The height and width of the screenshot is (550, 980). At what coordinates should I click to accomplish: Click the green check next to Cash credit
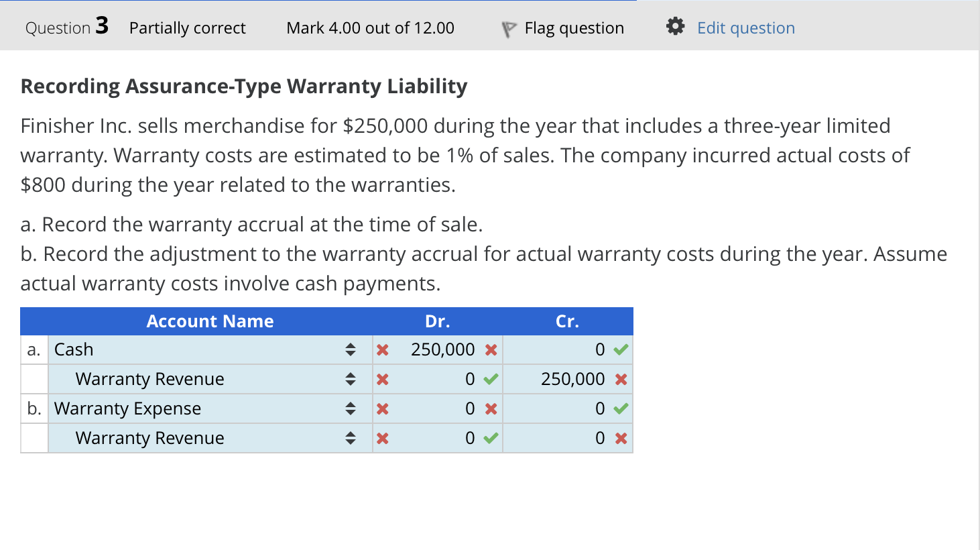point(621,349)
